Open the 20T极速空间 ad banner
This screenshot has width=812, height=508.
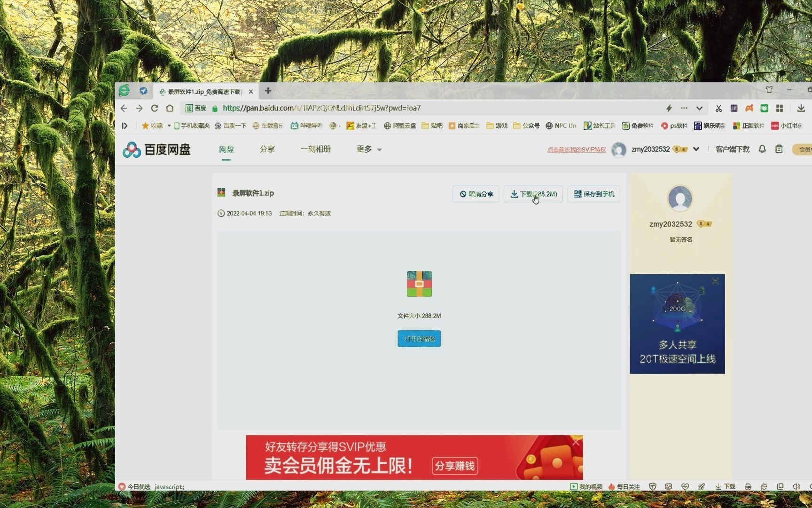pos(677,324)
